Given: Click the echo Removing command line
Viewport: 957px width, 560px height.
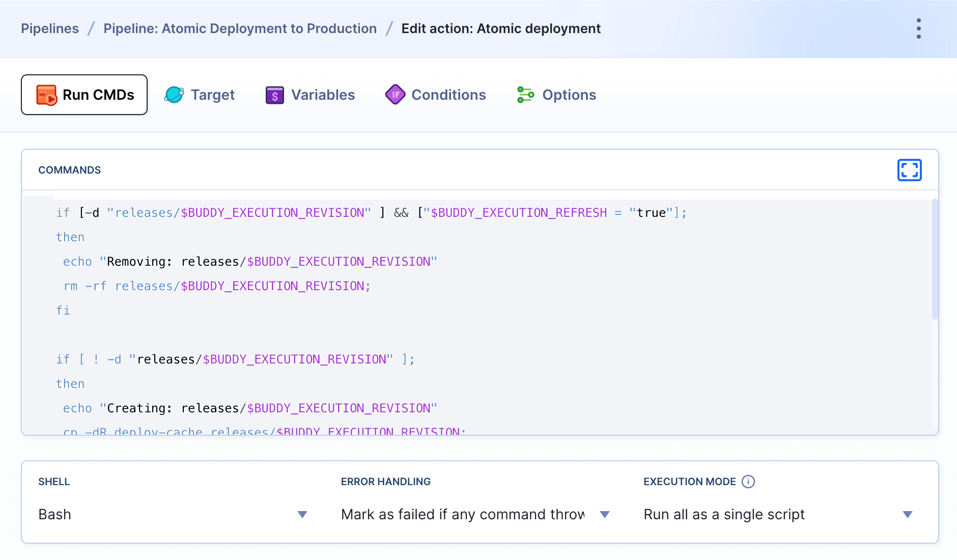Looking at the screenshot, I should [249, 261].
